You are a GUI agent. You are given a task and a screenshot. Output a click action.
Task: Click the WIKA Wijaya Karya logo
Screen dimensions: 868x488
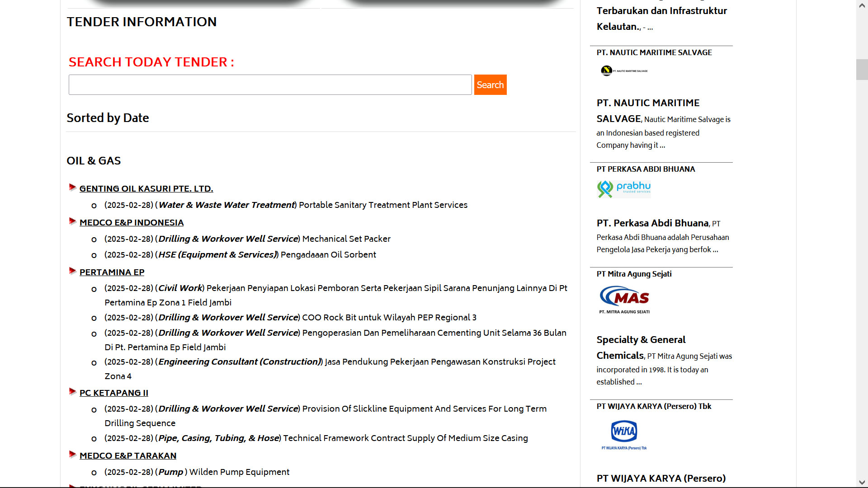(624, 435)
